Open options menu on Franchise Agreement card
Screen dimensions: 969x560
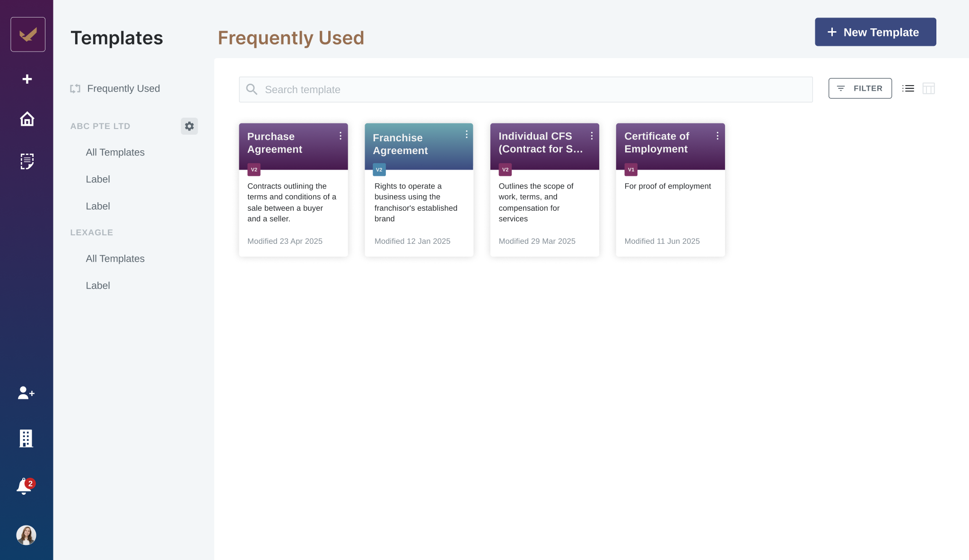point(467,135)
